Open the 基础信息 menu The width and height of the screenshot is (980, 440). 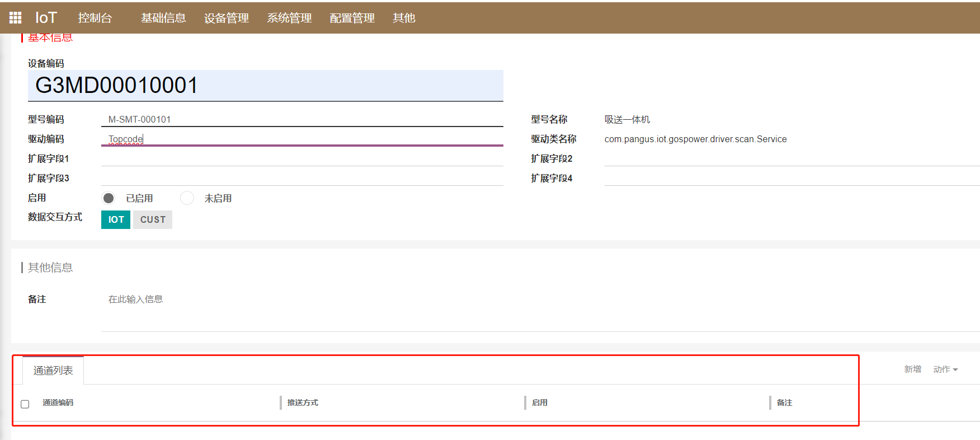coord(163,18)
